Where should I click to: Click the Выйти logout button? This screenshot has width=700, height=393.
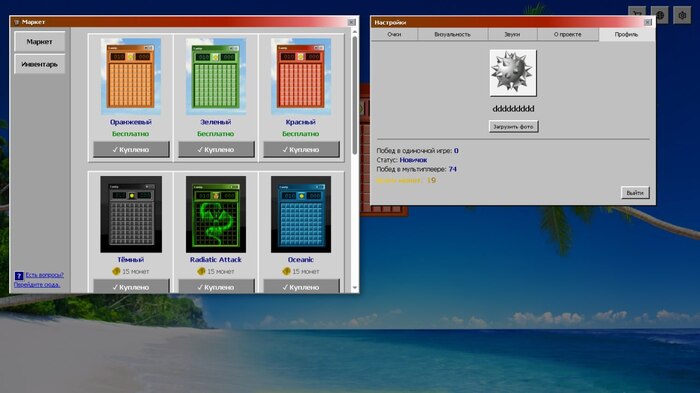pyautogui.click(x=635, y=193)
